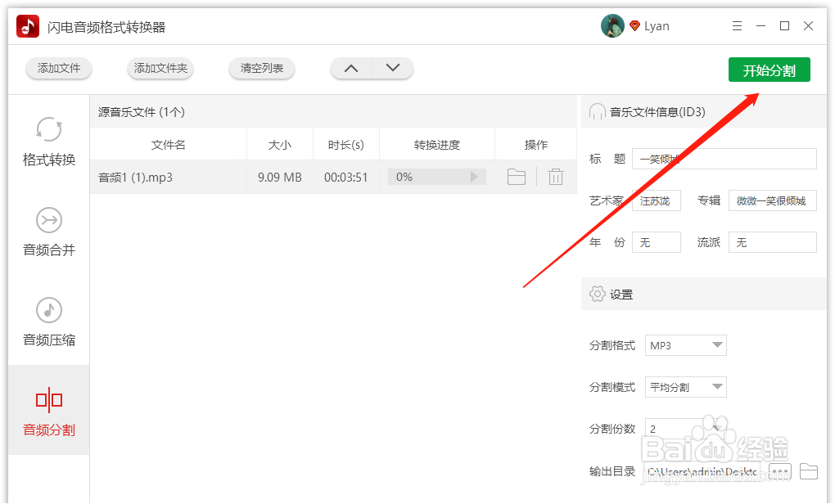835x504 pixels.
Task: Click the up arrow to move file up
Action: 351,69
